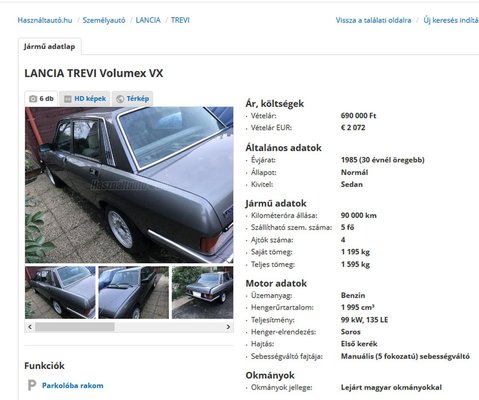Click Új keresés indítása link

click(451, 20)
